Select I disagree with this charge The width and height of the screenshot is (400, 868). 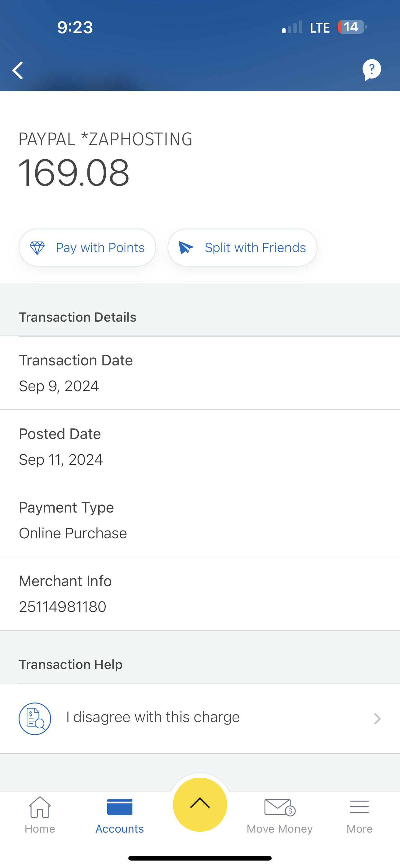point(153,717)
